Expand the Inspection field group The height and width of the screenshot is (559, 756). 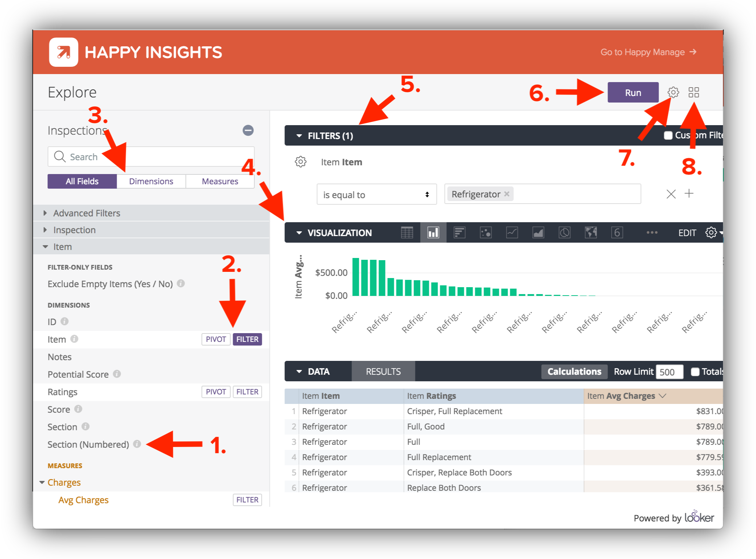(151, 230)
